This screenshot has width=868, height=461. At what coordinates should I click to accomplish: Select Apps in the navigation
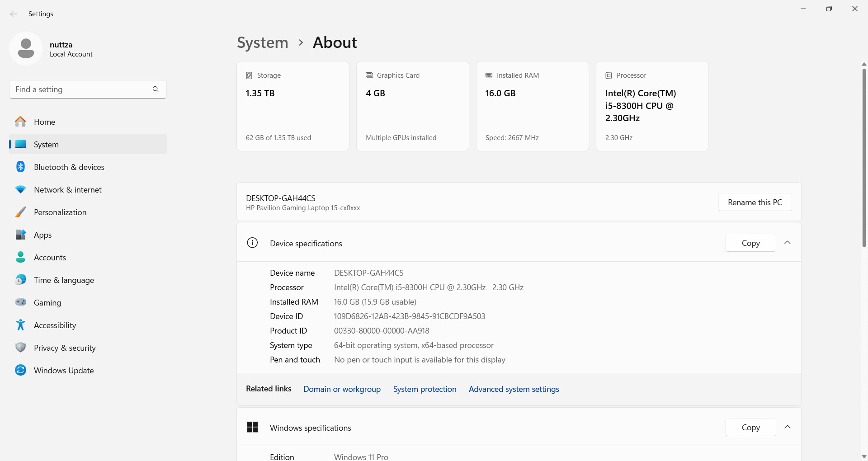[x=88, y=235]
